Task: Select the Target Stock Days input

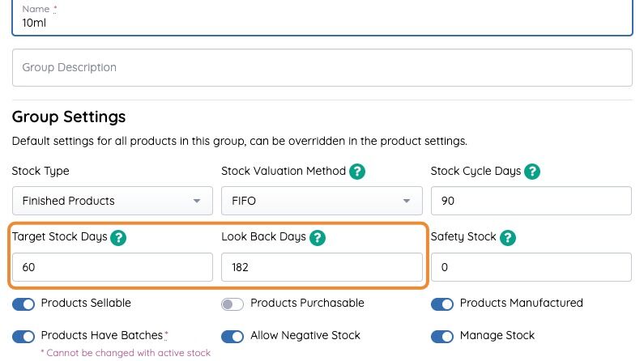Action: [x=112, y=267]
